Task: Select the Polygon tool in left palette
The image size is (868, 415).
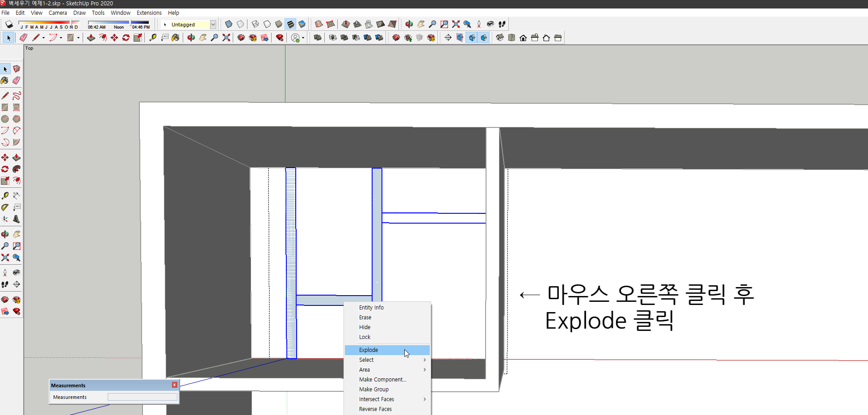Action: [17, 119]
